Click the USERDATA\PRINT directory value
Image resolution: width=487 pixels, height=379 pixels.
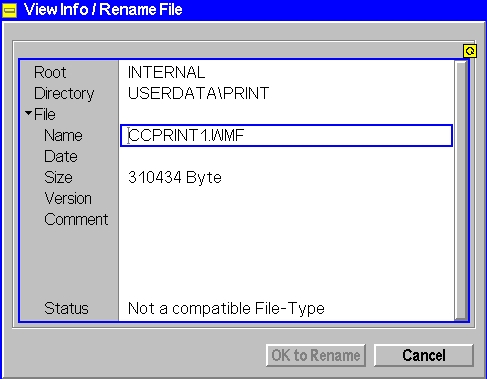(x=198, y=93)
